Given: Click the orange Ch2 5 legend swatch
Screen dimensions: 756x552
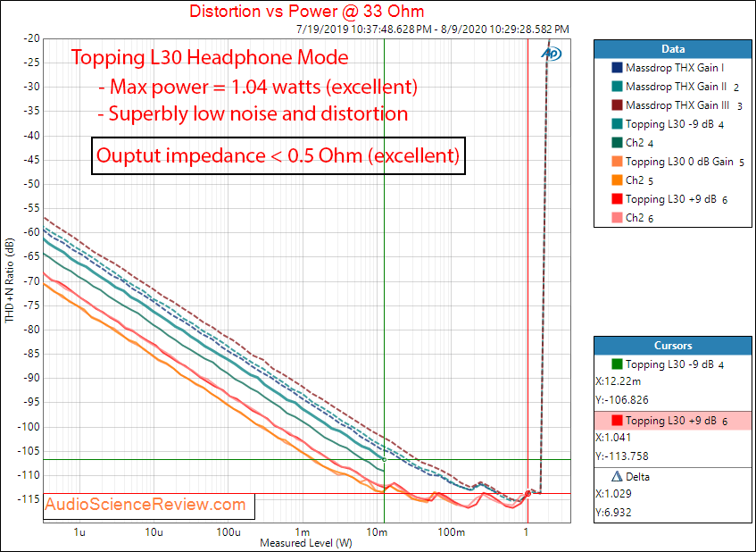Looking at the screenshot, I should pos(617,180).
